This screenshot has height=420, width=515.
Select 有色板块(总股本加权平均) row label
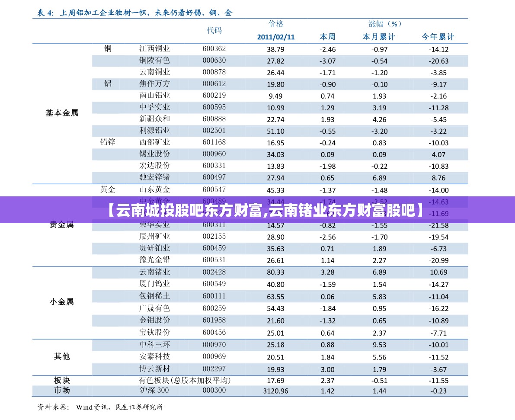coord(185,380)
